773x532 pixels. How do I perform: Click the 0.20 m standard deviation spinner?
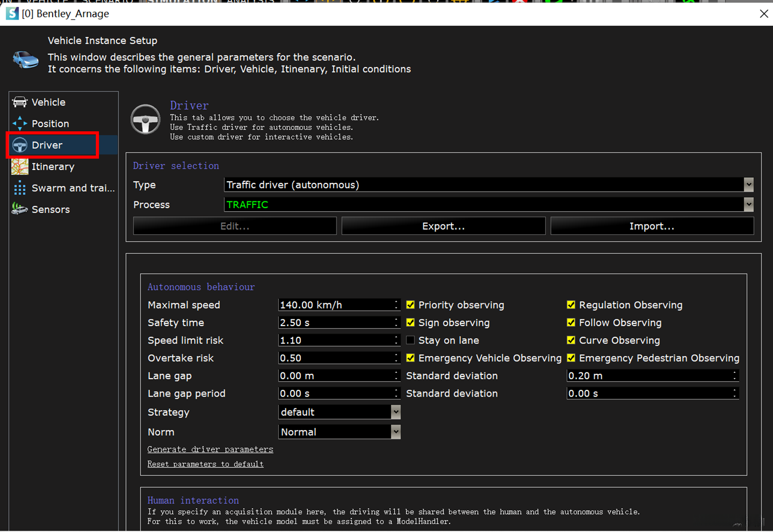pyautogui.click(x=735, y=375)
